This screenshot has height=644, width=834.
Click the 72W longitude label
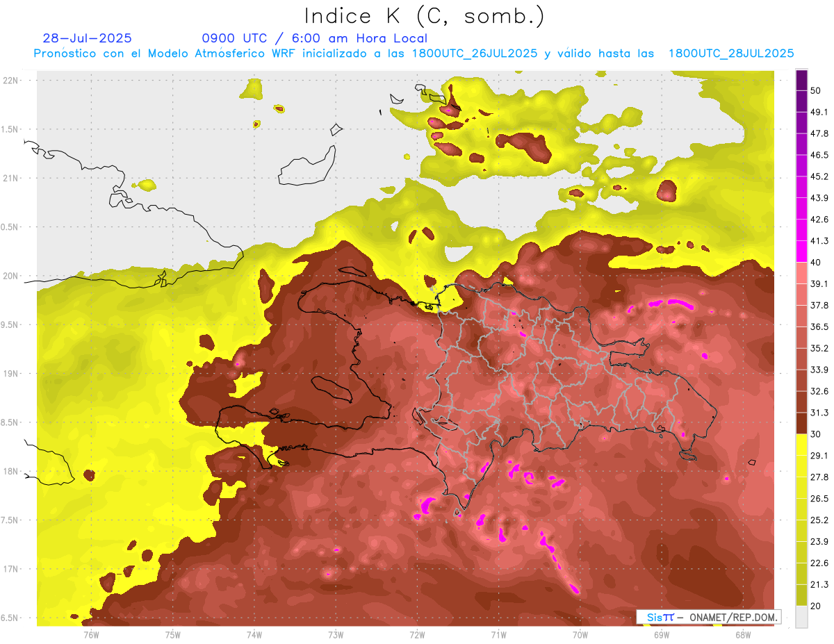click(x=417, y=634)
